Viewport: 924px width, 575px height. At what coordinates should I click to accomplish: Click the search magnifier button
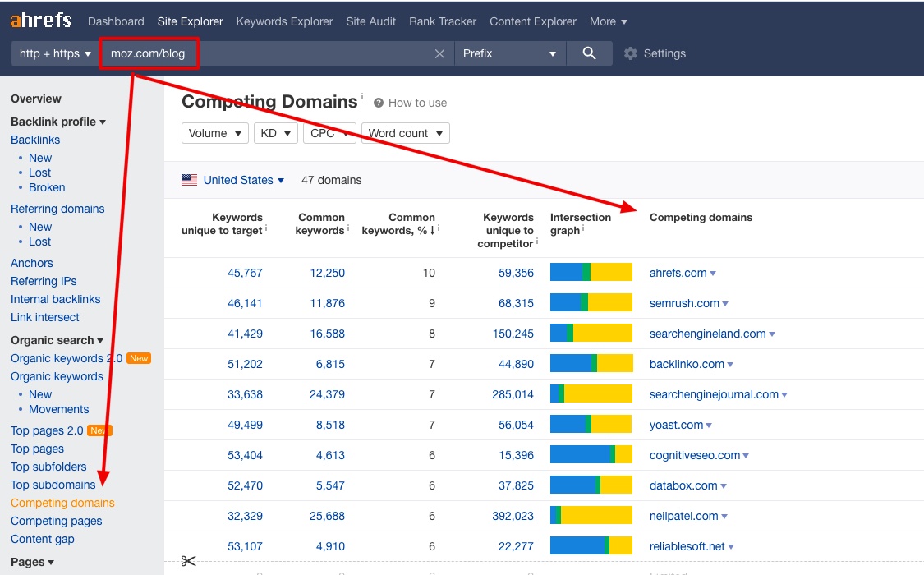coord(589,53)
